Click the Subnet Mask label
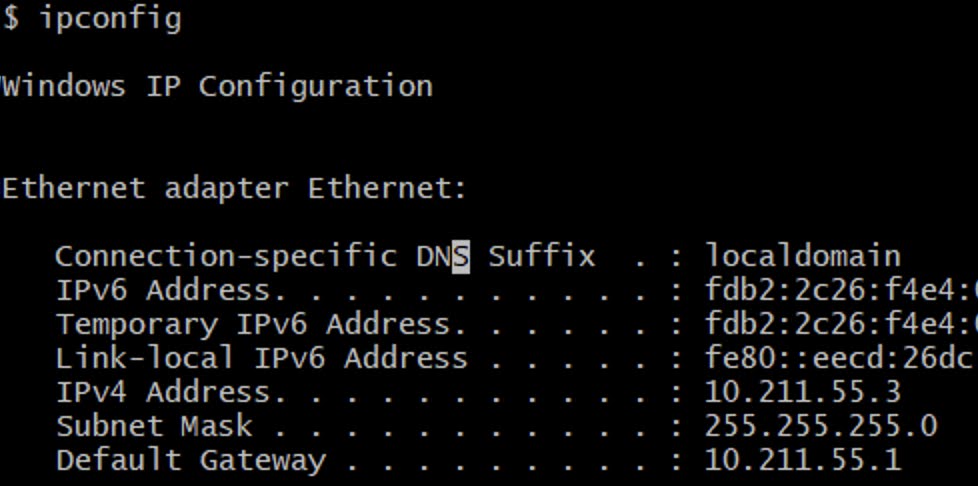The height and width of the screenshot is (486, 978). (154, 426)
